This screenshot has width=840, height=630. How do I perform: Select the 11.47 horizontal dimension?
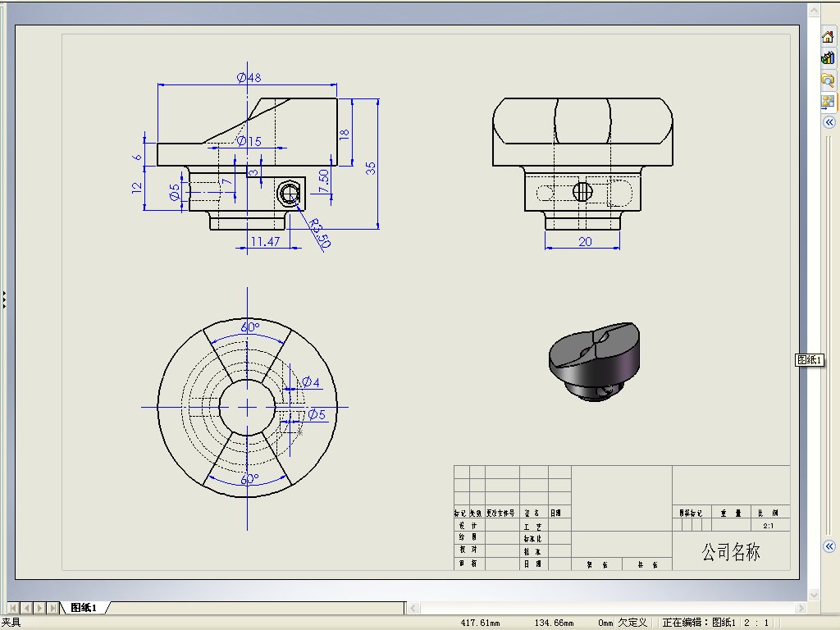[x=265, y=242]
